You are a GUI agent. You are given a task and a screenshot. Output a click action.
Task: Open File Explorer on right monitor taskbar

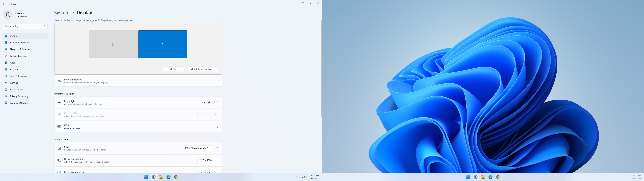click(x=483, y=177)
